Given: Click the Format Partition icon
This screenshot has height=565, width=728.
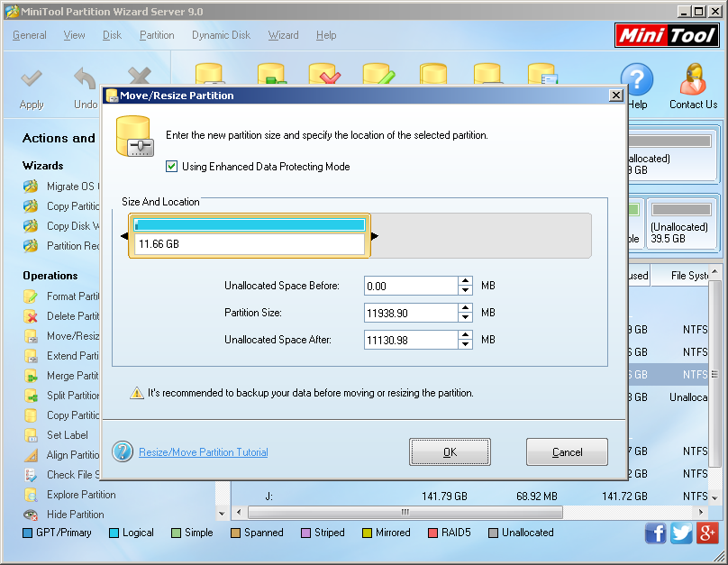Looking at the screenshot, I should pos(31,296).
